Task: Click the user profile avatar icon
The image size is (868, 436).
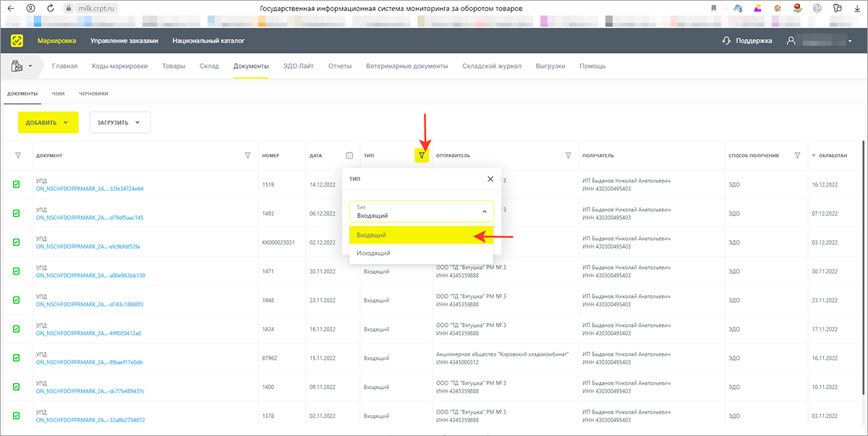Action: click(x=792, y=40)
